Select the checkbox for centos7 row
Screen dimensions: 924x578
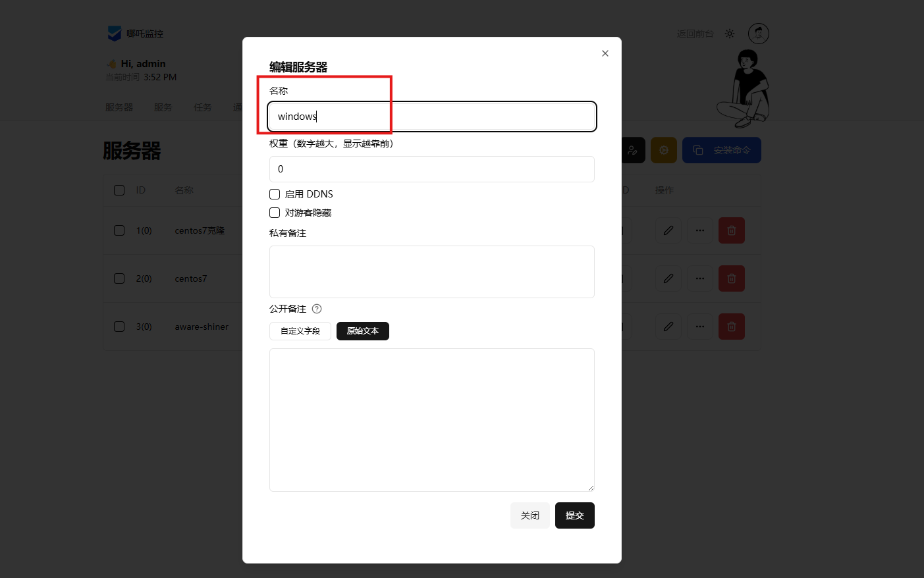(x=119, y=278)
